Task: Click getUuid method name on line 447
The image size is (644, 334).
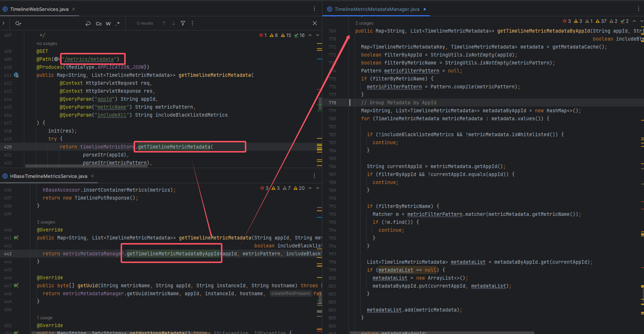Action: point(88,285)
